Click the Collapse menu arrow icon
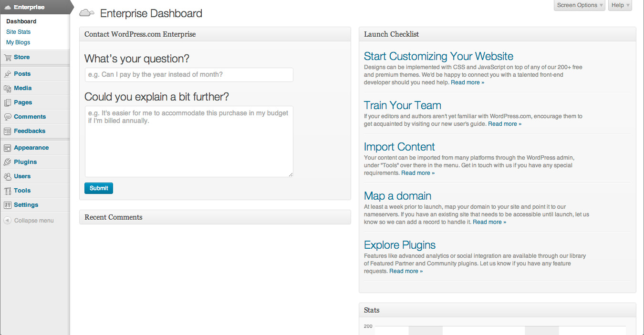644x335 pixels. pos(7,221)
